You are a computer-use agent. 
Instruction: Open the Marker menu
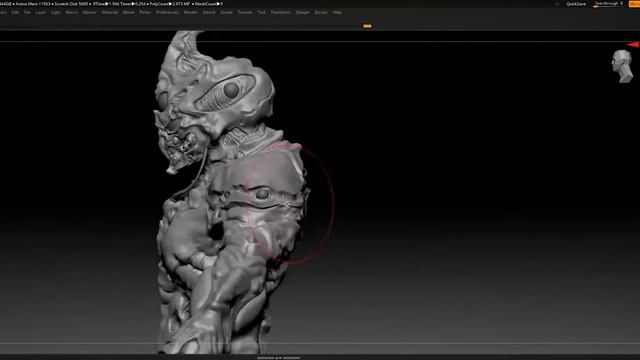pos(89,12)
